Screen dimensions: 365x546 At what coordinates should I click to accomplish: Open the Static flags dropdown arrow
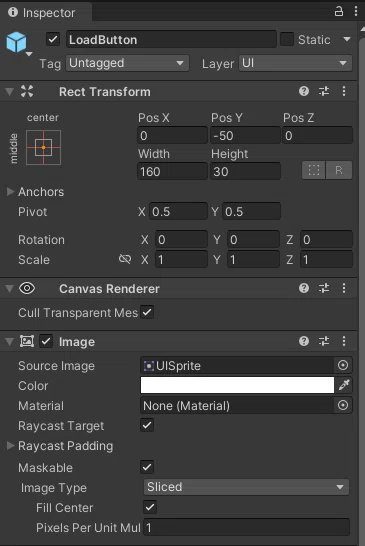point(347,39)
